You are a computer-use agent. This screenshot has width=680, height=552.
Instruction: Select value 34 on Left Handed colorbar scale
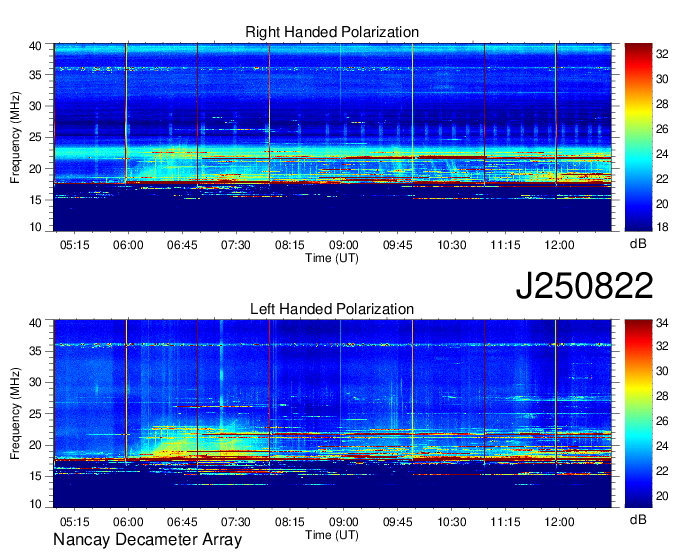[662, 323]
